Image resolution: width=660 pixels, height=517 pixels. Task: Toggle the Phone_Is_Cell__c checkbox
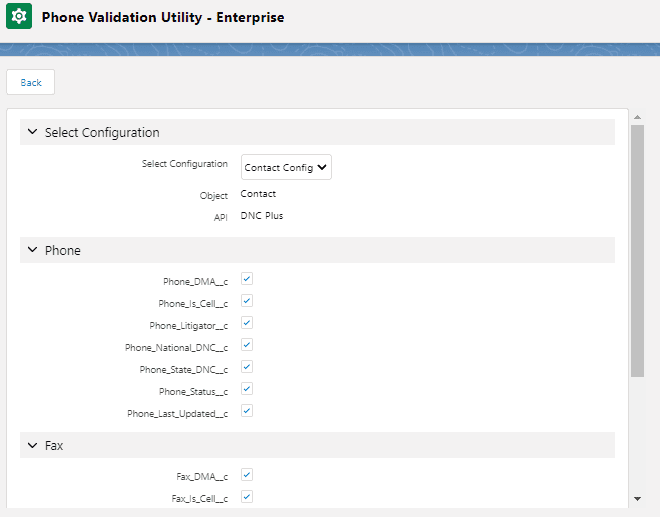247,301
